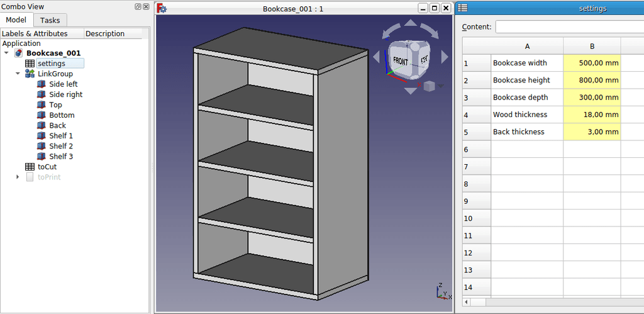Viewport: 644px width, 314px height.
Task: Rotate view with cube's down arrow
Action: click(x=411, y=91)
